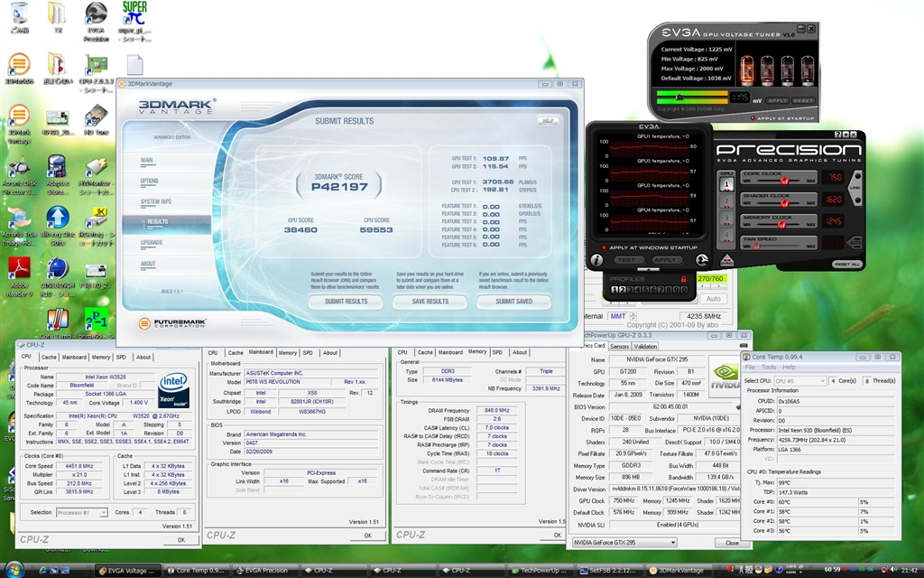Toggle Apply at Startup in Voltage Tuner
Viewport: 924px width, 578px height.
pyautogui.click(x=784, y=118)
